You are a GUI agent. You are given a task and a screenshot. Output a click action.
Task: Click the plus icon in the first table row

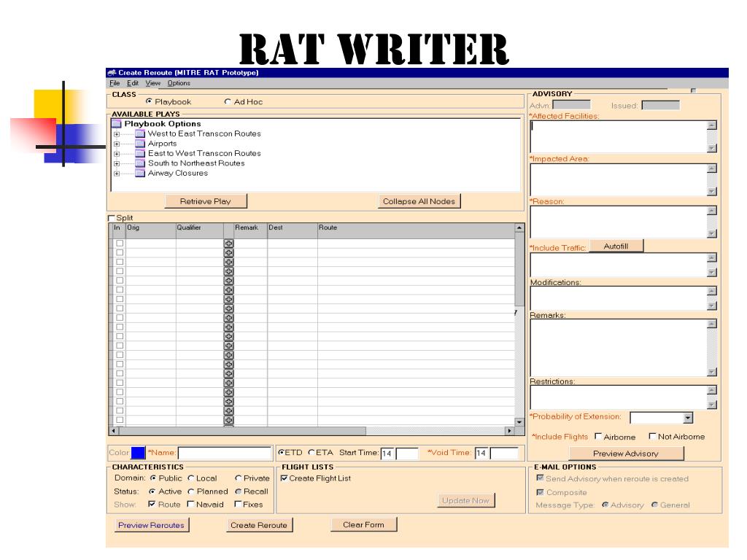pos(228,244)
